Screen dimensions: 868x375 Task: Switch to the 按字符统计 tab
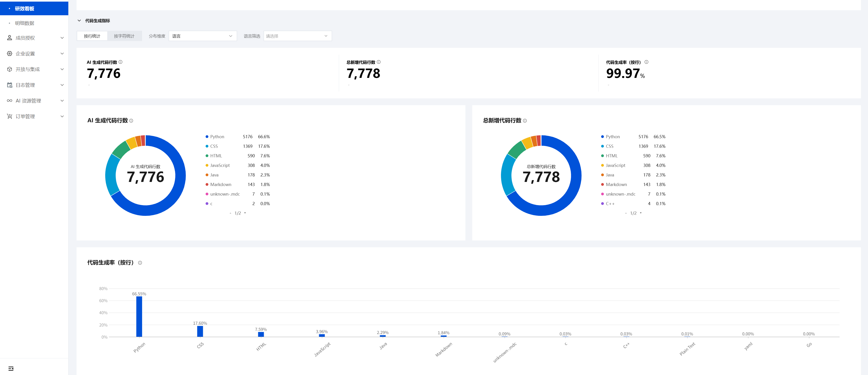[x=124, y=36]
